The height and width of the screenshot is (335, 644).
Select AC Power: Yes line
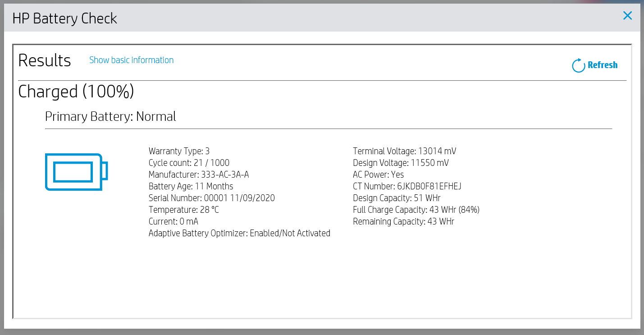click(x=378, y=174)
